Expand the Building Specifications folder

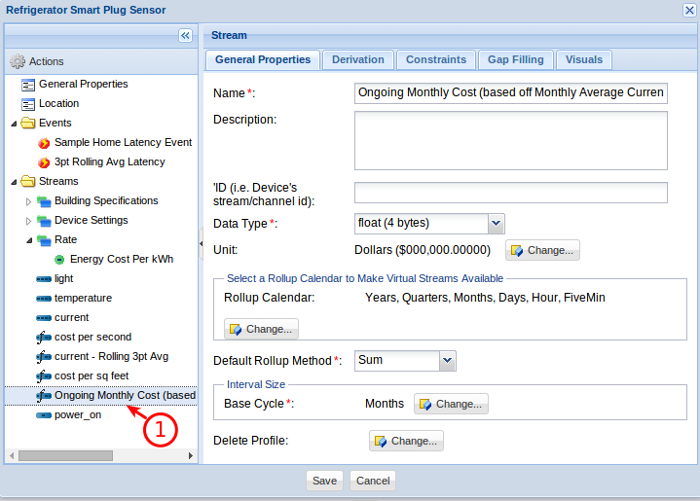tap(28, 201)
